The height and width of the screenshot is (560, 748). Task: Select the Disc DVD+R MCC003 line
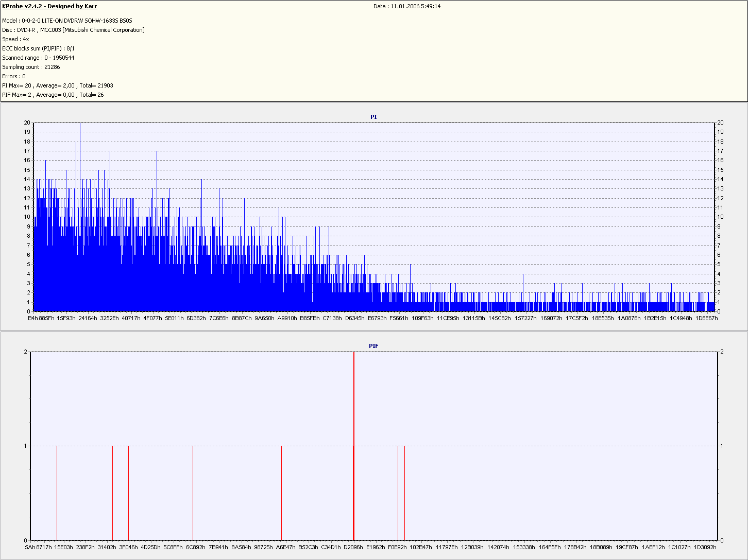(73, 30)
